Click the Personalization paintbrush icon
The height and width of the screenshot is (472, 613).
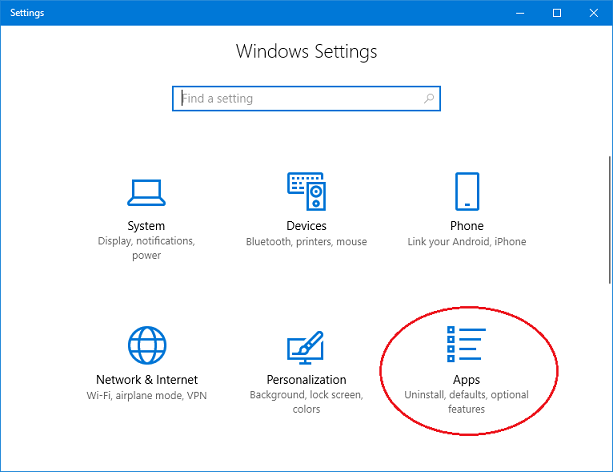[x=306, y=345]
